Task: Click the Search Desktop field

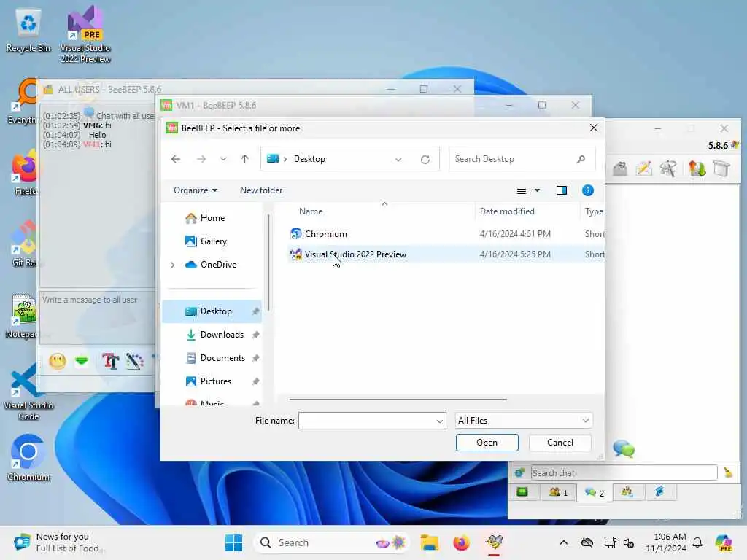Action: tap(522, 159)
